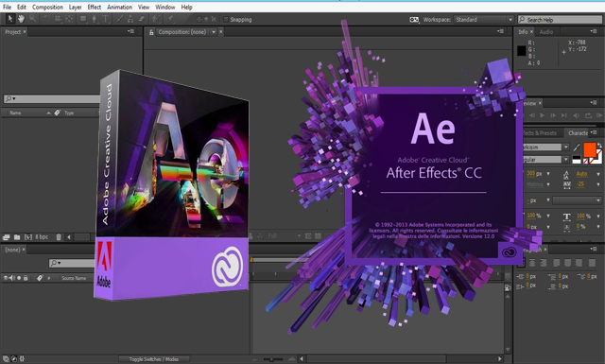Select the Eraser tool
Screen dimensions: 605x364
coord(142,19)
